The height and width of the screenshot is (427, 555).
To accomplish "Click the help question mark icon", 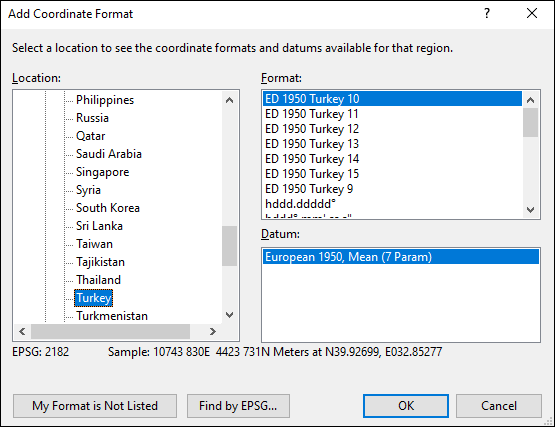I will [487, 13].
